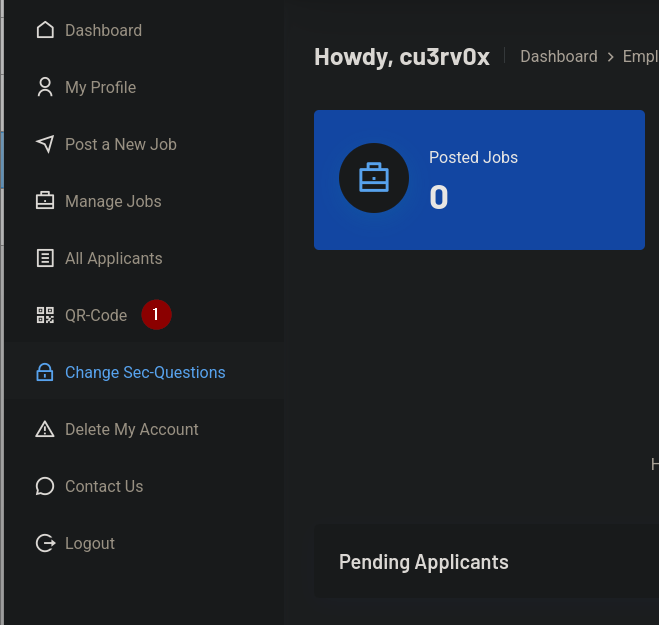
Task: Open Post a New Job
Action: pyautogui.click(x=120, y=144)
